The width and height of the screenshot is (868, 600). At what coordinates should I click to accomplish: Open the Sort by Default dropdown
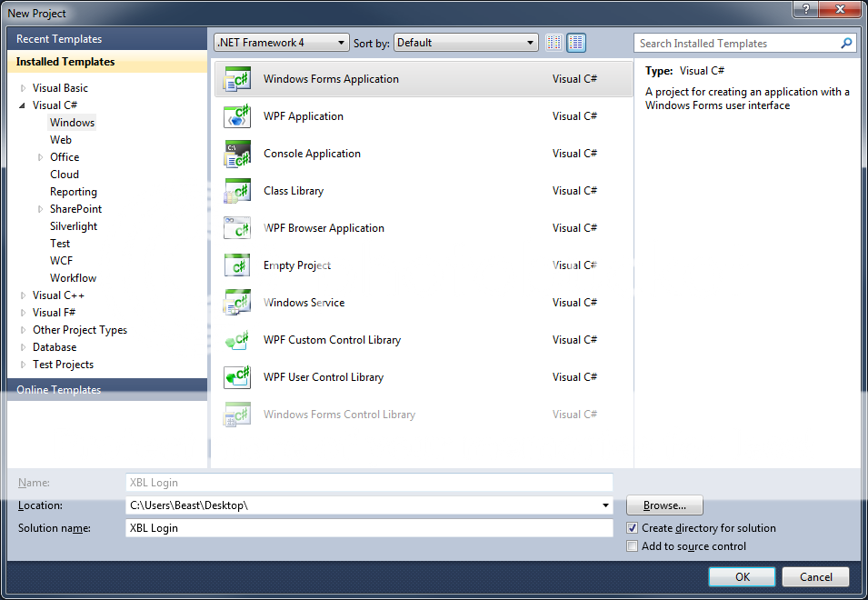pos(466,43)
